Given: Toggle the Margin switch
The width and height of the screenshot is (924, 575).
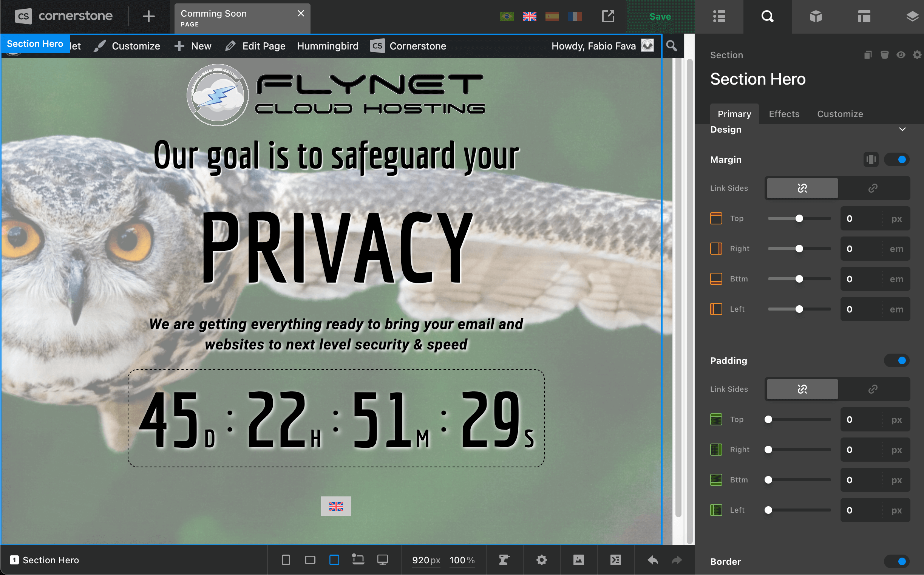Looking at the screenshot, I should point(897,159).
